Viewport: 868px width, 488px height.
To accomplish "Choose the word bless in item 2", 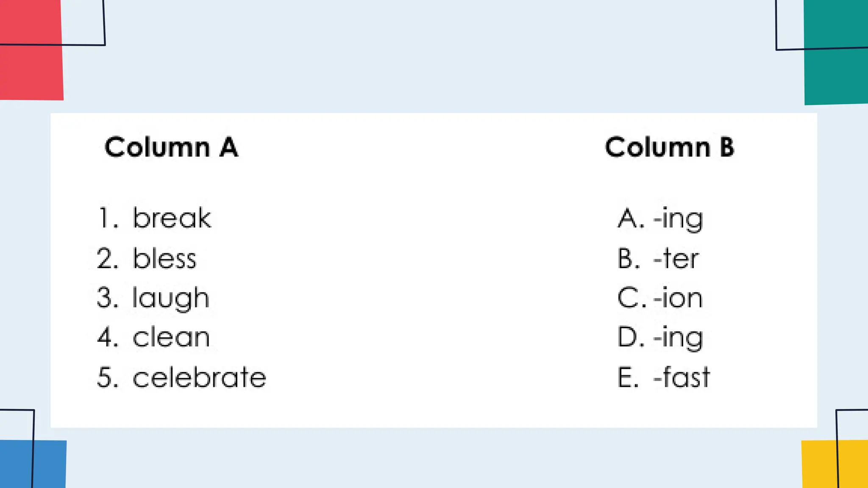I will pos(164,258).
